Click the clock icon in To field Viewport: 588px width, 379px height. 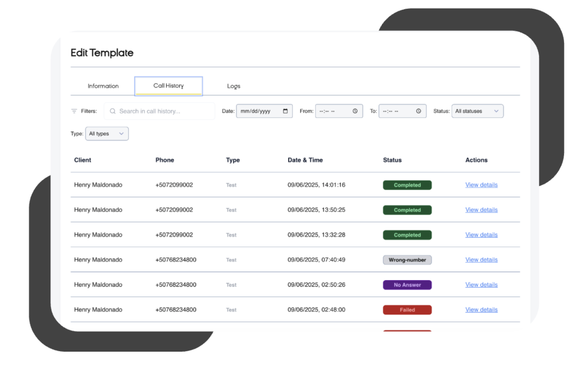click(418, 111)
